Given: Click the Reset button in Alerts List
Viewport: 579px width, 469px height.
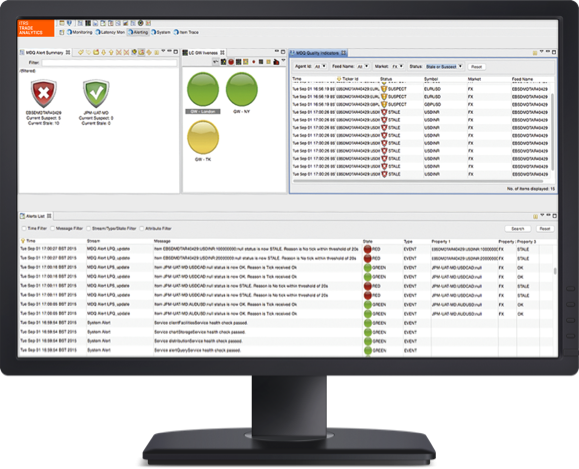Looking at the screenshot, I should (545, 229).
